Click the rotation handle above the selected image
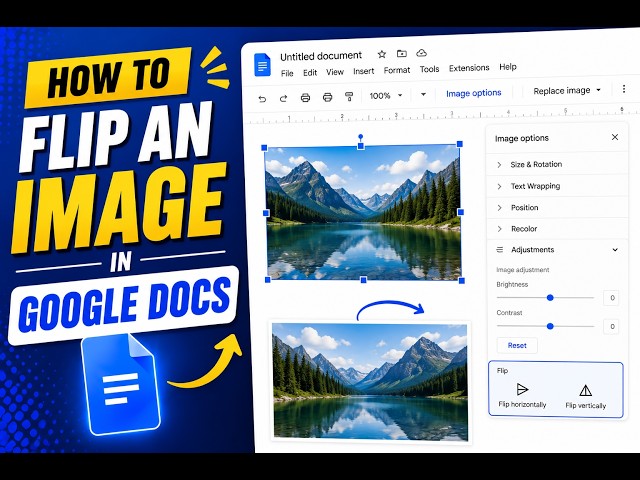 coord(360,137)
